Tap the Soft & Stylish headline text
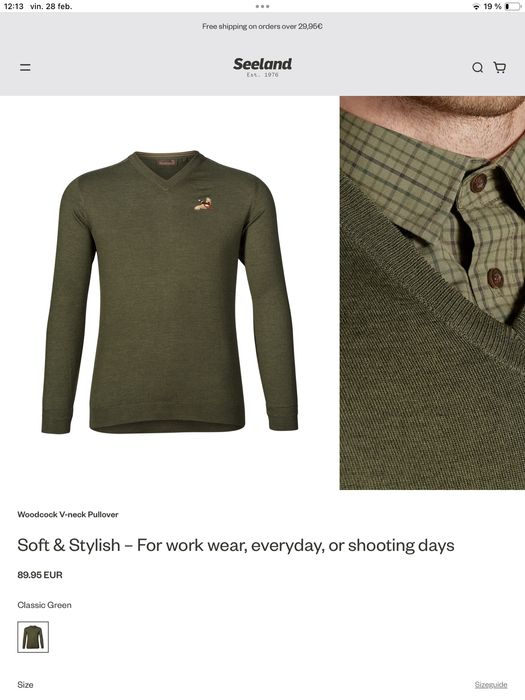Viewport: 525px width, 700px height. [236, 545]
